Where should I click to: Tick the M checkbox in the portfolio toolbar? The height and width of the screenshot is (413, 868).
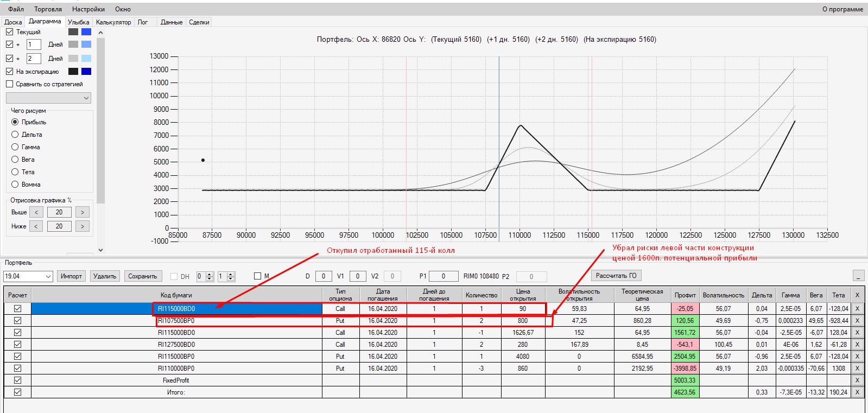pos(258,276)
